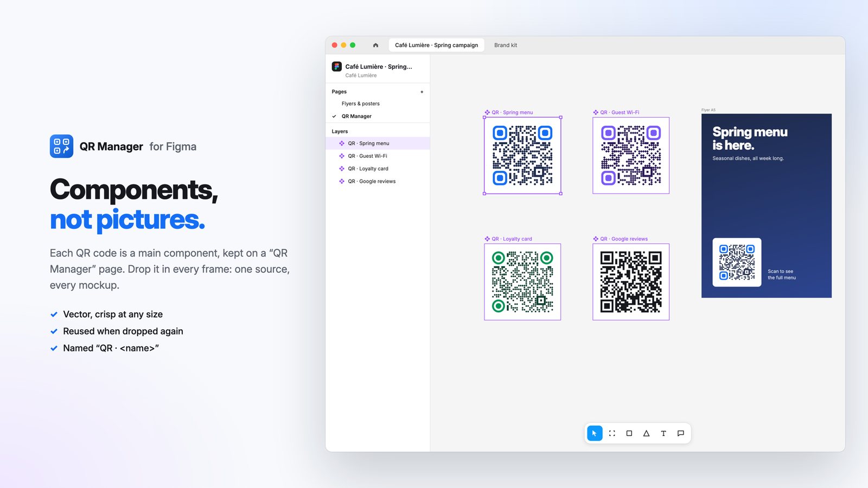Click the Café Lumière team name under the file title

361,75
